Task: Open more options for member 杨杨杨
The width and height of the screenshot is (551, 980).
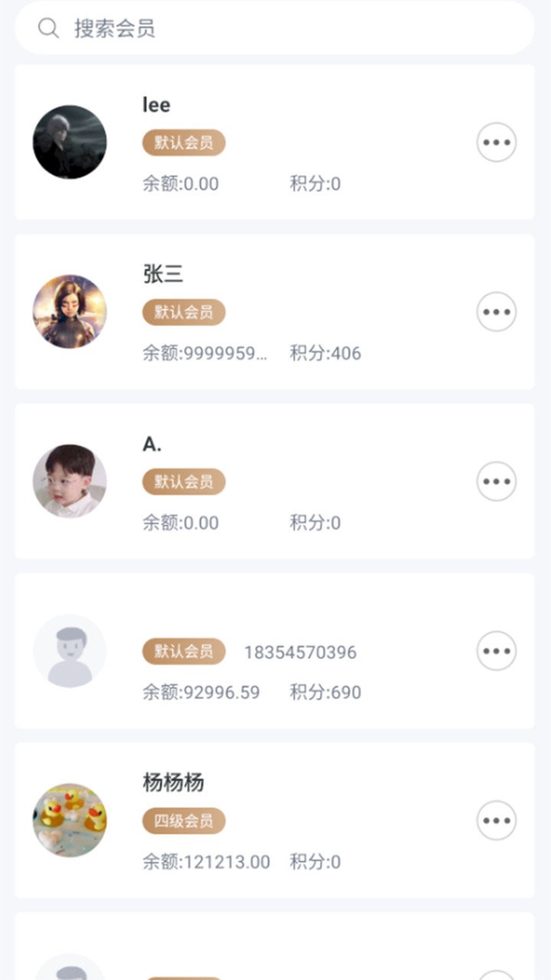Action: [x=497, y=821]
